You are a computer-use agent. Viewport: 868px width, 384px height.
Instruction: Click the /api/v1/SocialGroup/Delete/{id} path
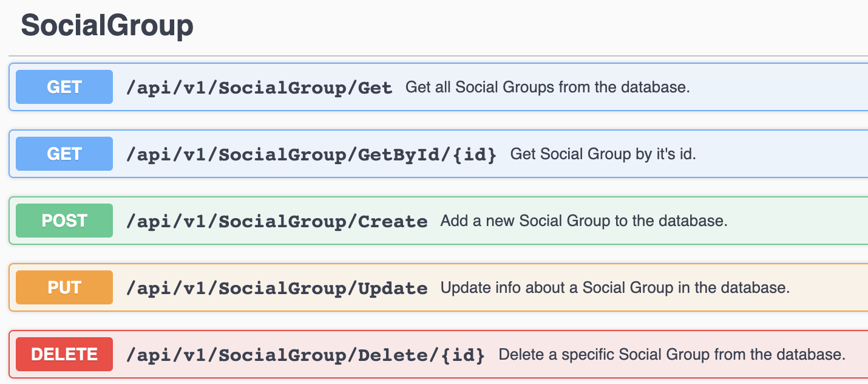pyautogui.click(x=306, y=354)
